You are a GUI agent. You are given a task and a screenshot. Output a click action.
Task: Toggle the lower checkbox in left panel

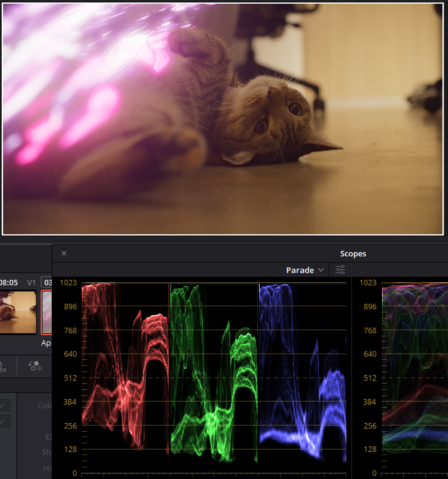click(4, 421)
